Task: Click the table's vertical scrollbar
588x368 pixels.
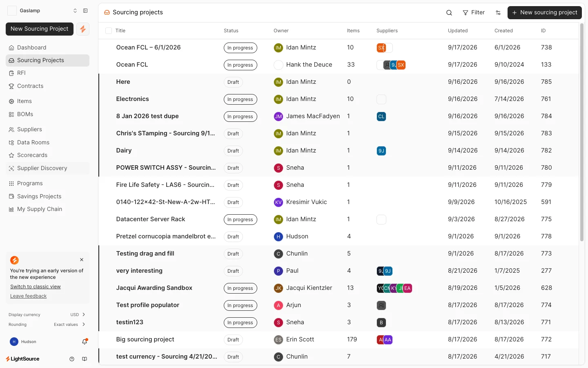Action: click(x=582, y=132)
